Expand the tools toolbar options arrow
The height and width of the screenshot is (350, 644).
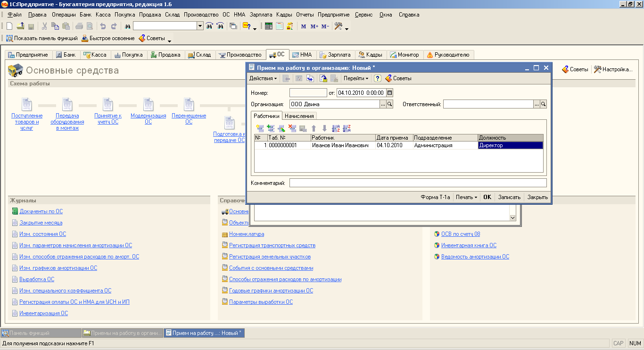coord(347,28)
